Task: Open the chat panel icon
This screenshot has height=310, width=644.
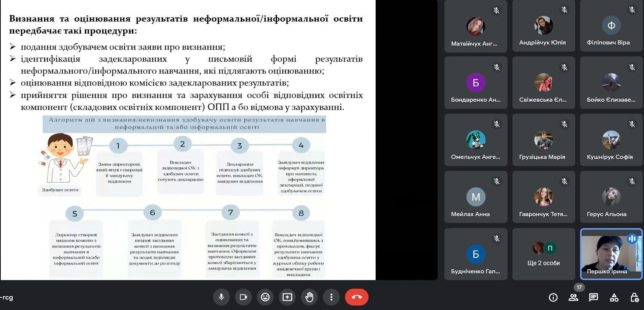Action: coord(594,298)
